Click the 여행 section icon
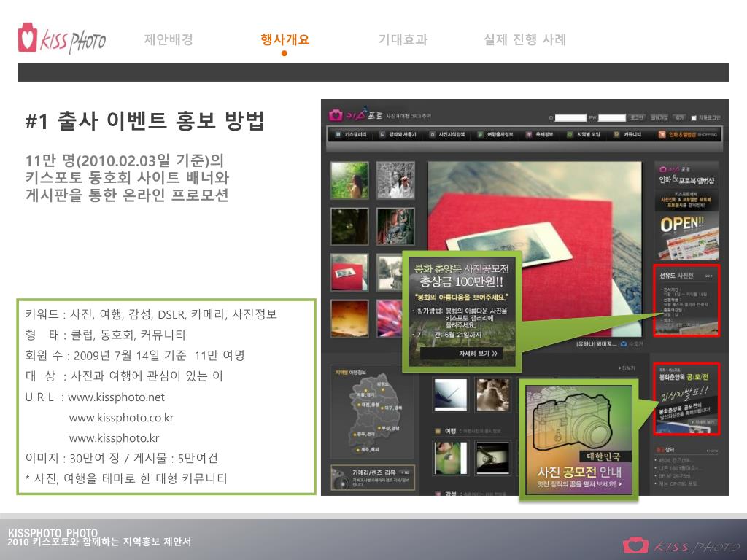Screen dimensions: 747x560 click(438, 431)
